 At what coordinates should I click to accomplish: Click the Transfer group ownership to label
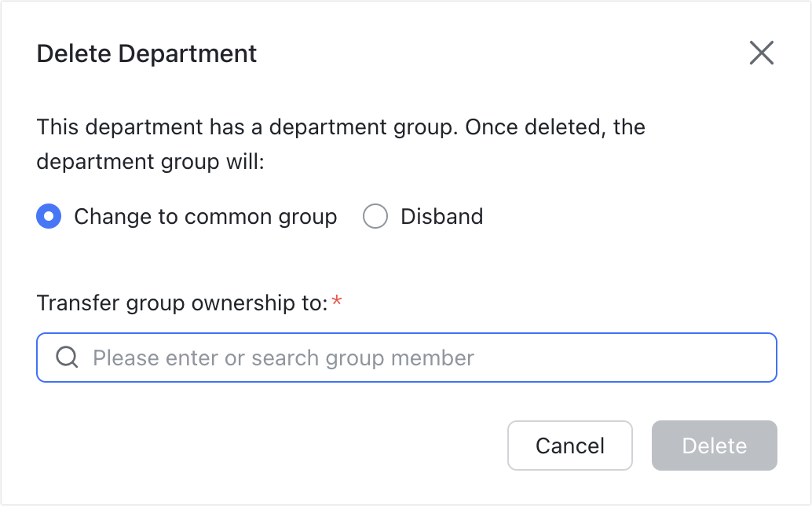(181, 302)
